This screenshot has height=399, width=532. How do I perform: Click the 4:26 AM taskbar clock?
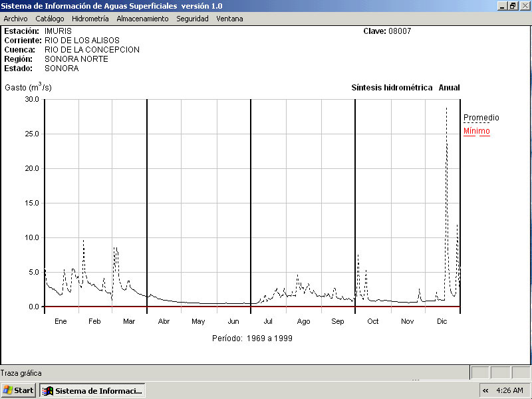point(511,390)
